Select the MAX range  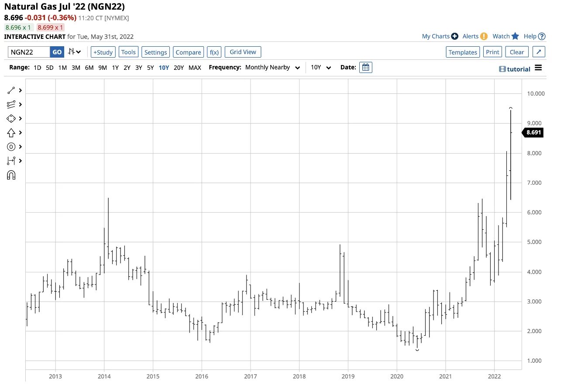point(195,68)
